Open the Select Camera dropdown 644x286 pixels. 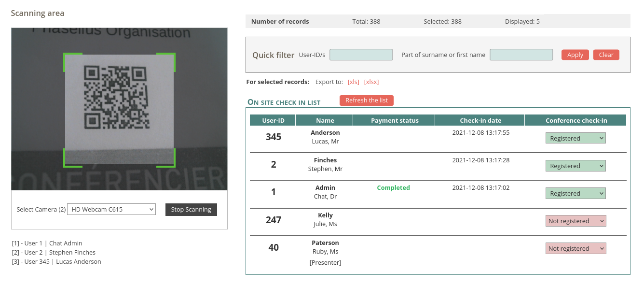111,209
